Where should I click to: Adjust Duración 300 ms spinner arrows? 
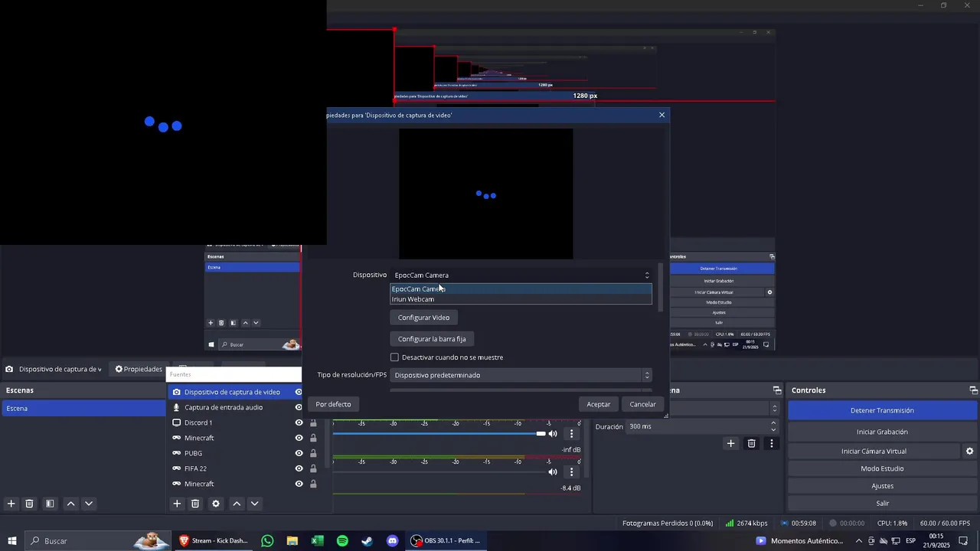[773, 426]
